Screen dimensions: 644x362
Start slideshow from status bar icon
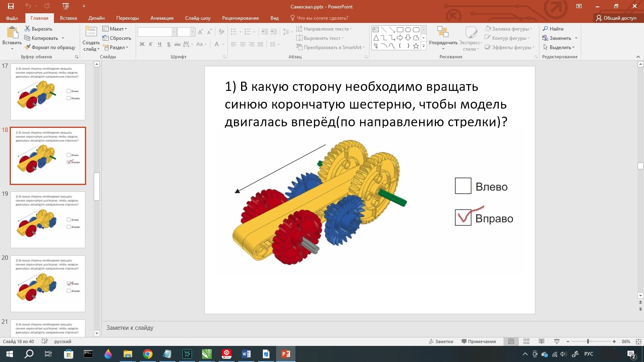coord(557,341)
